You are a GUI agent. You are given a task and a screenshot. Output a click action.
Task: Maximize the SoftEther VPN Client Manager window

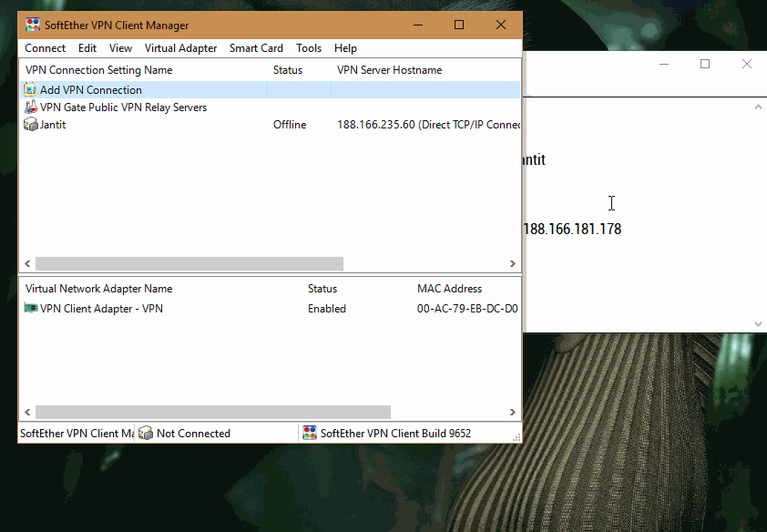pos(459,25)
